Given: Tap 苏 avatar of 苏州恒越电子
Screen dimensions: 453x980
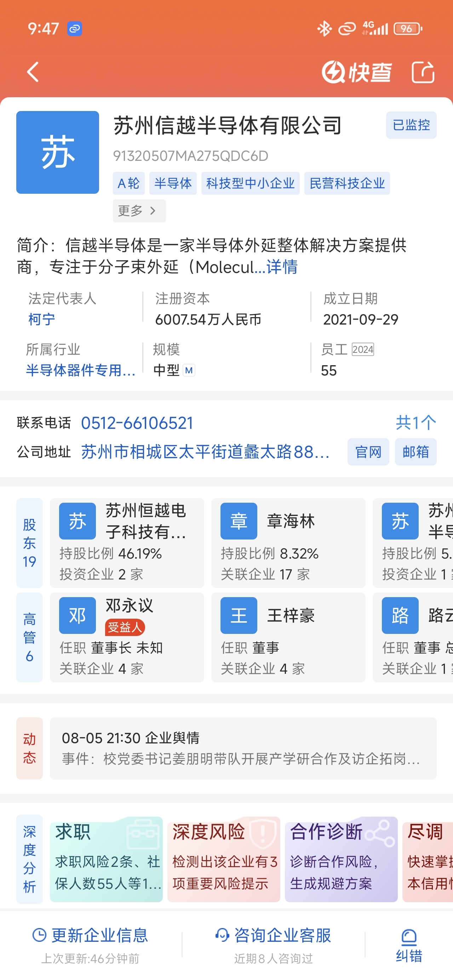Looking at the screenshot, I should pyautogui.click(x=78, y=521).
